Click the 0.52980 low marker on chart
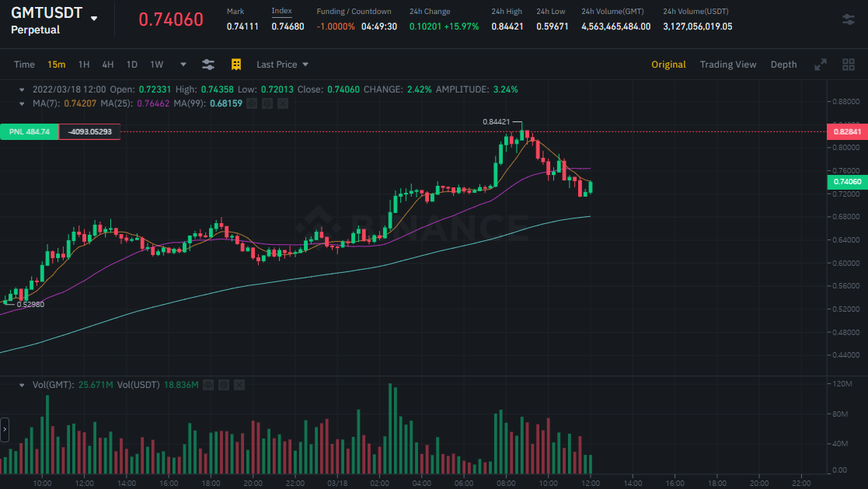This screenshot has height=489, width=868. 30,305
